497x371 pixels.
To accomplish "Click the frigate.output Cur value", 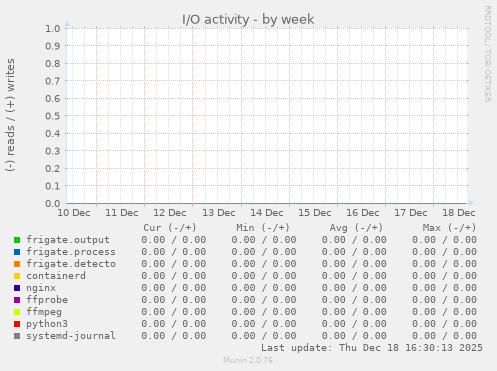I will [x=173, y=240].
